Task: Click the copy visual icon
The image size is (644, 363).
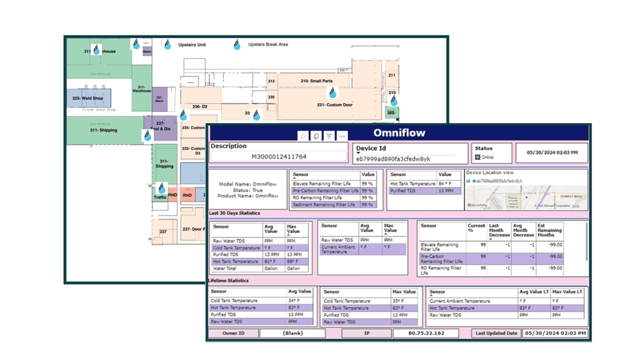Action: (316, 136)
